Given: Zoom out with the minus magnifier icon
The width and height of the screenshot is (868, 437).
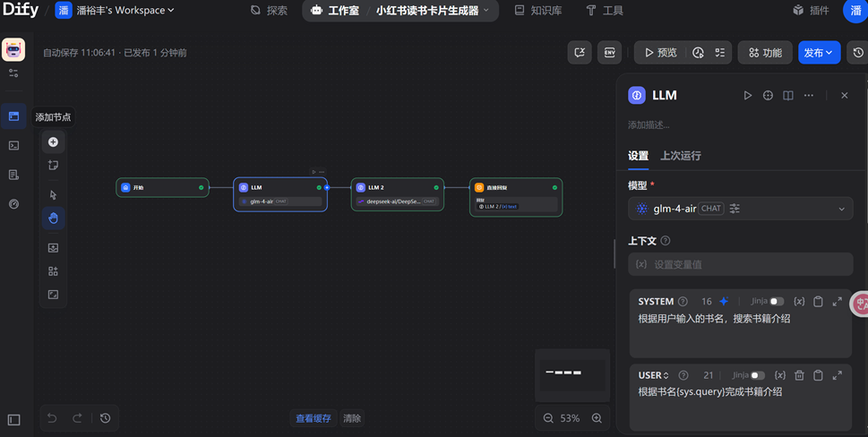Looking at the screenshot, I should [x=548, y=418].
